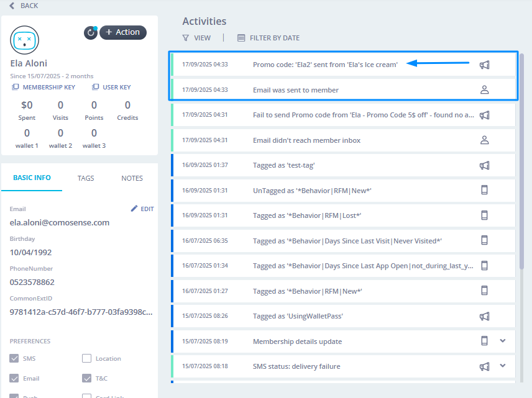Click the member avatar robot icon

pos(25,40)
